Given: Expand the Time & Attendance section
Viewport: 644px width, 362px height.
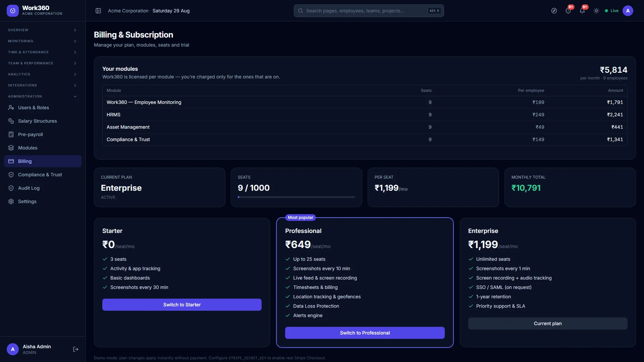Looking at the screenshot, I should pos(43,52).
